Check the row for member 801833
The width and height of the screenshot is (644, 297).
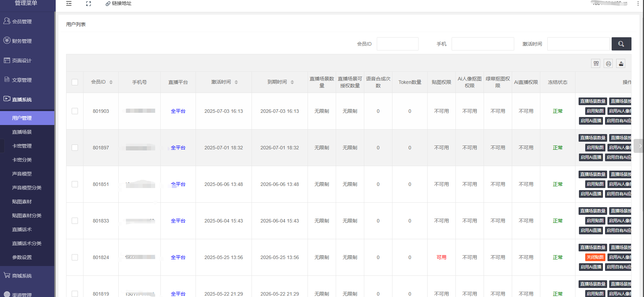75,221
